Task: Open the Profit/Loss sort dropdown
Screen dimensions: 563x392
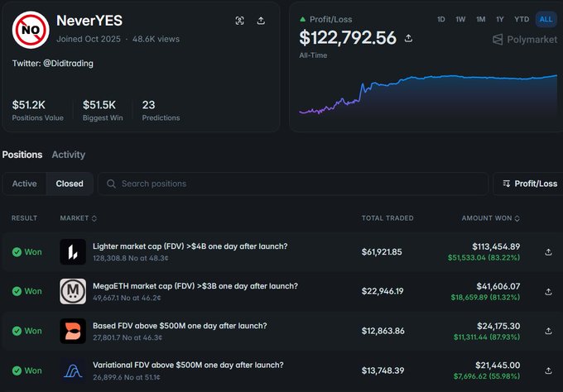Action: (x=529, y=184)
